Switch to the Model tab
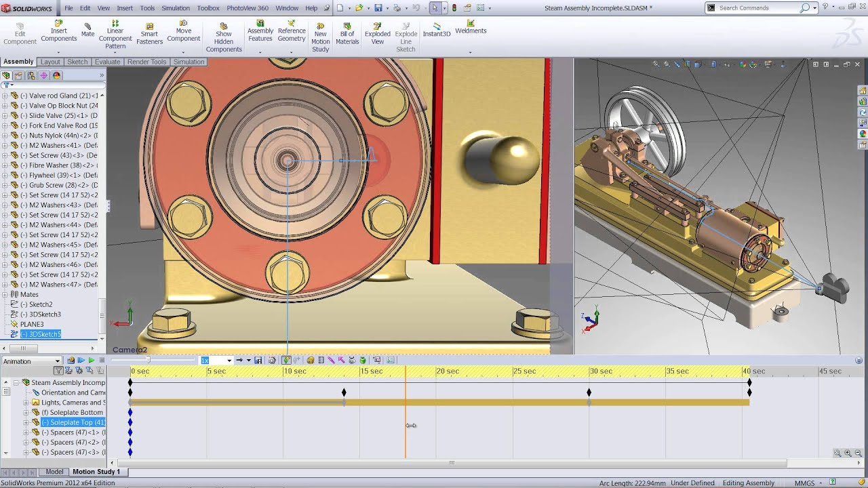This screenshot has width=868, height=488. point(54,472)
